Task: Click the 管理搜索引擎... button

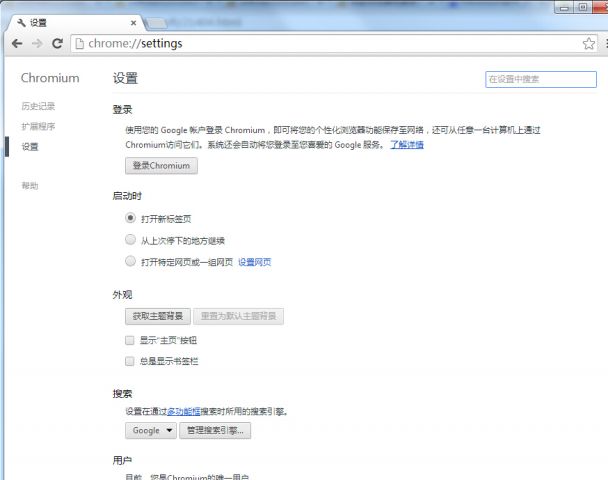Action: tap(215, 431)
